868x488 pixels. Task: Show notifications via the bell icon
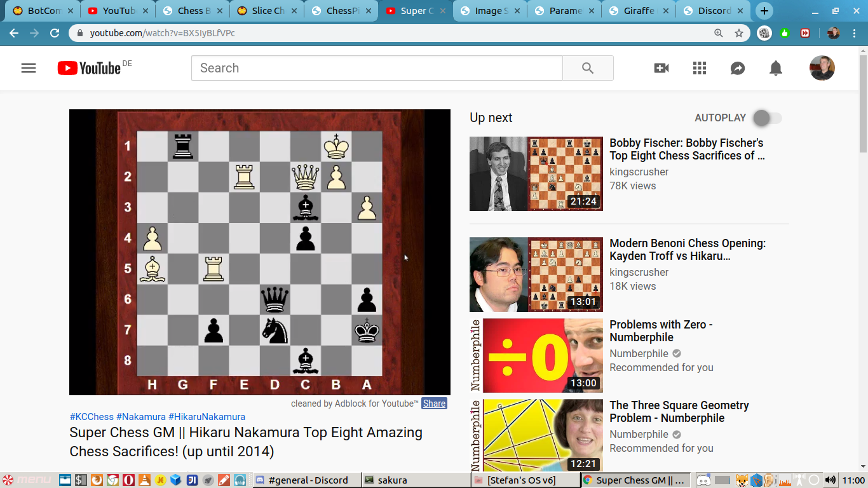pyautogui.click(x=776, y=68)
